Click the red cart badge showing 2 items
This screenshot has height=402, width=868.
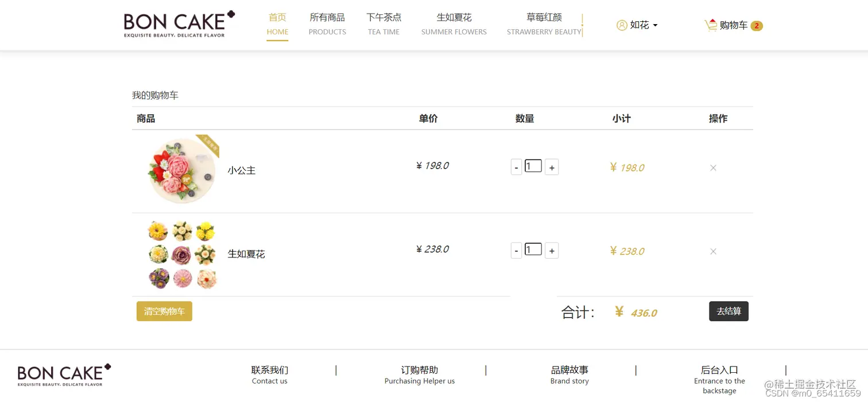tap(757, 25)
